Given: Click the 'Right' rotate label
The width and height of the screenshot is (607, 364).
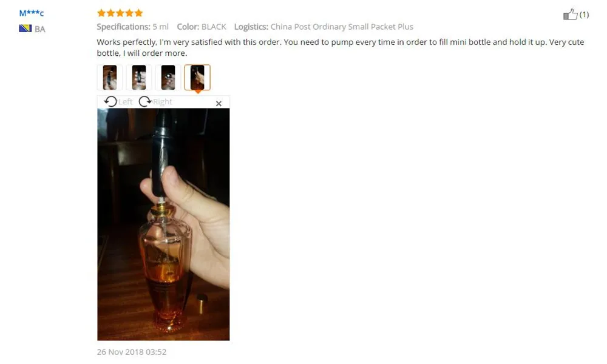Looking at the screenshot, I should (162, 102).
